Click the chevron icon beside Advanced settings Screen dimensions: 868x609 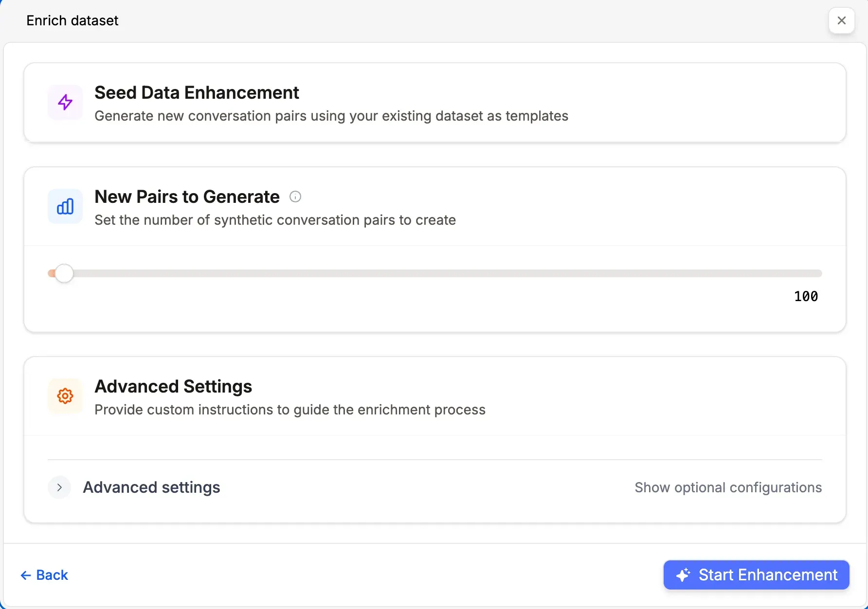pos(59,487)
